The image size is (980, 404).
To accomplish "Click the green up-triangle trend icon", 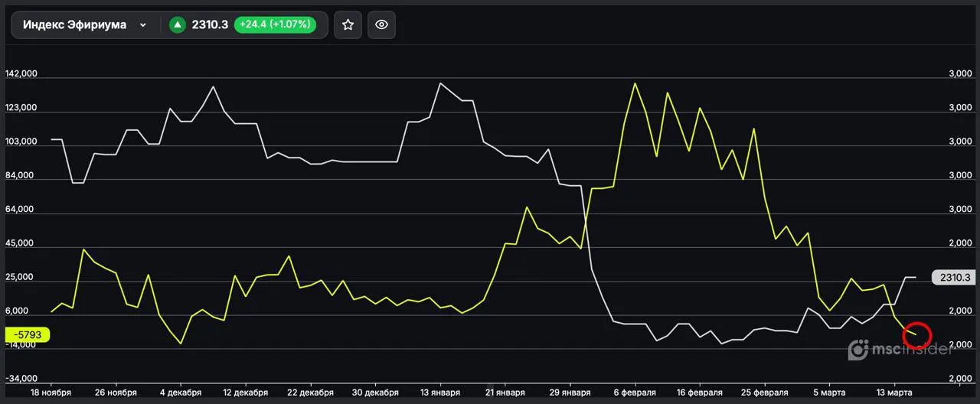I will [x=178, y=24].
